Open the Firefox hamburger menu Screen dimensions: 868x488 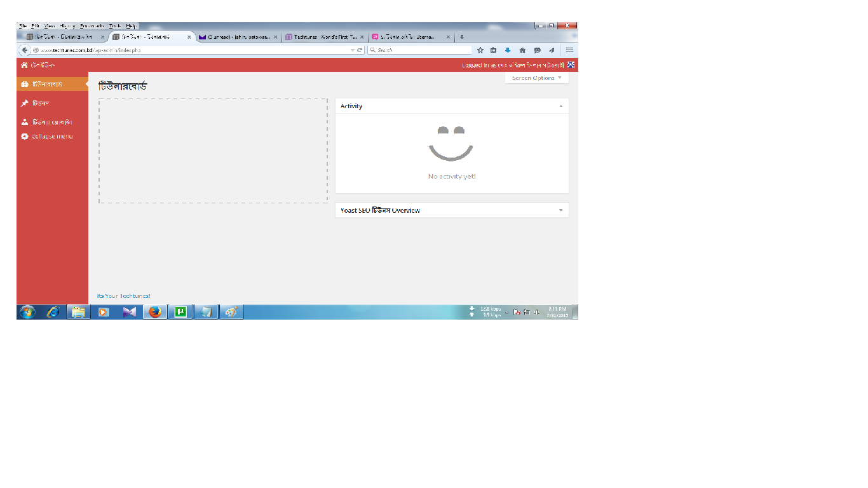click(570, 50)
